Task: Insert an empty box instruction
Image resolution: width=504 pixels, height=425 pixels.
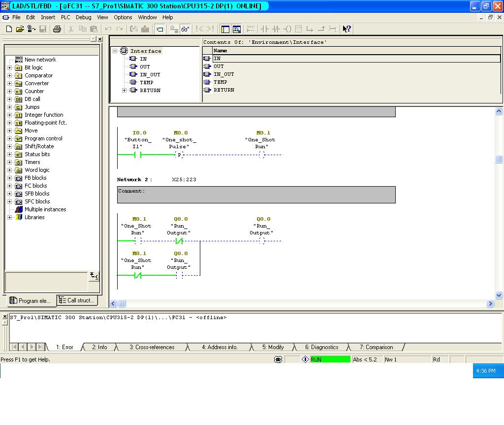Action: tap(299, 30)
